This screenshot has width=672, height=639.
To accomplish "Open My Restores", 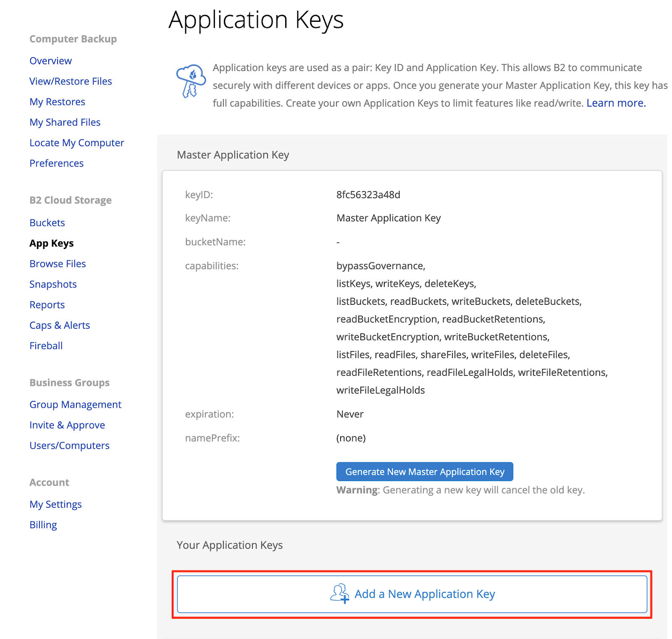I will click(57, 102).
